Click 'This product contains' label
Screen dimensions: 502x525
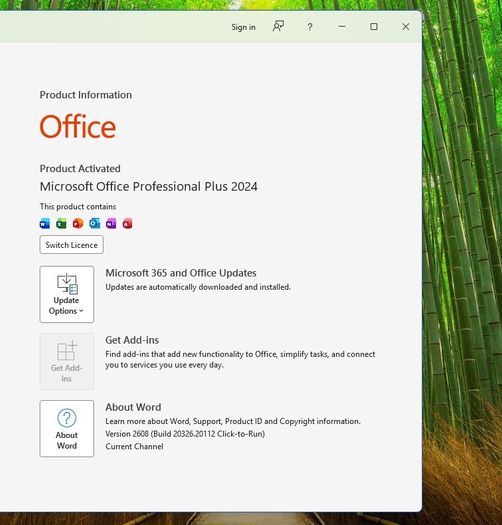(x=78, y=207)
